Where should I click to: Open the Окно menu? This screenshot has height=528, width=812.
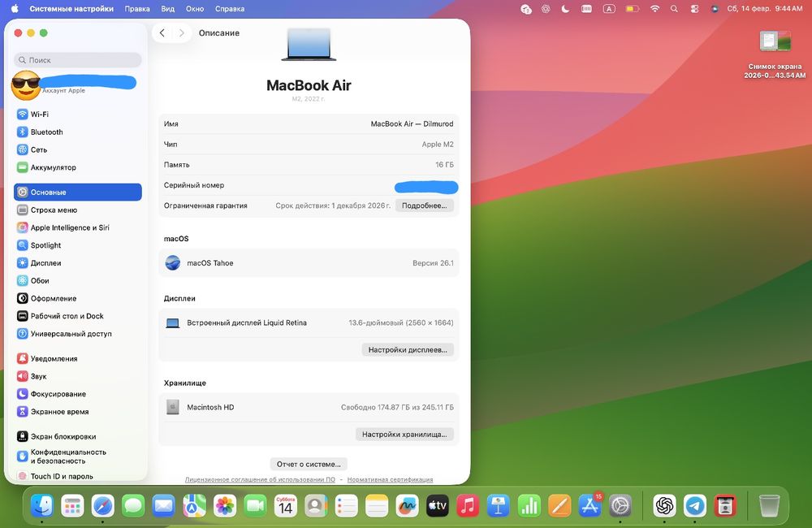195,9
